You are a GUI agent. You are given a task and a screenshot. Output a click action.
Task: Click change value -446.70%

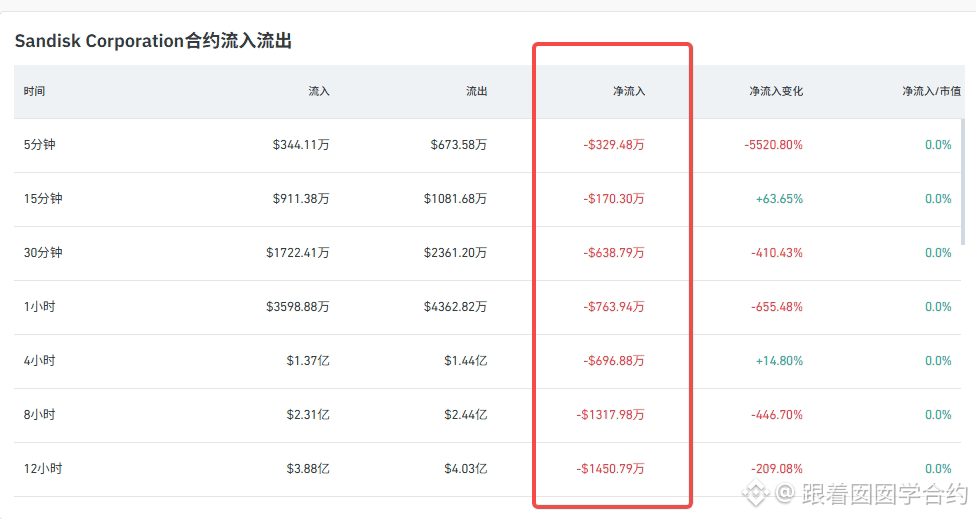pyautogui.click(x=777, y=414)
